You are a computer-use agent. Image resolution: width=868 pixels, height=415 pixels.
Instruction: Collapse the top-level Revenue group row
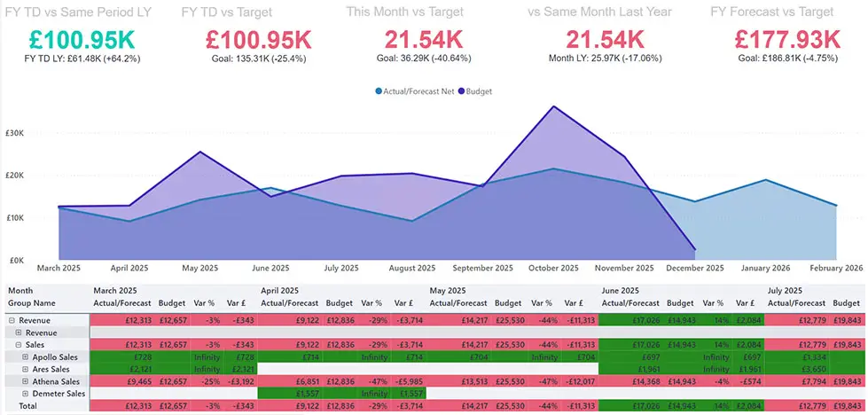[x=11, y=319]
